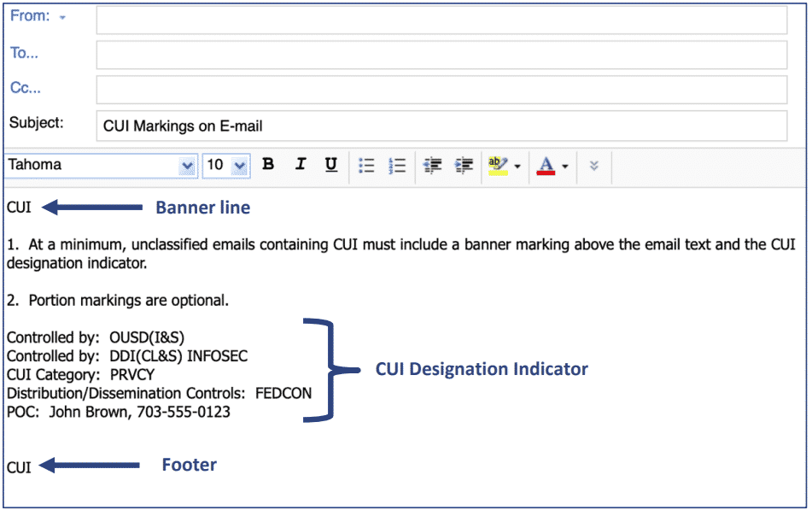Click the Subject field with CUI Markings
This screenshot has height=510, width=812.
441,126
